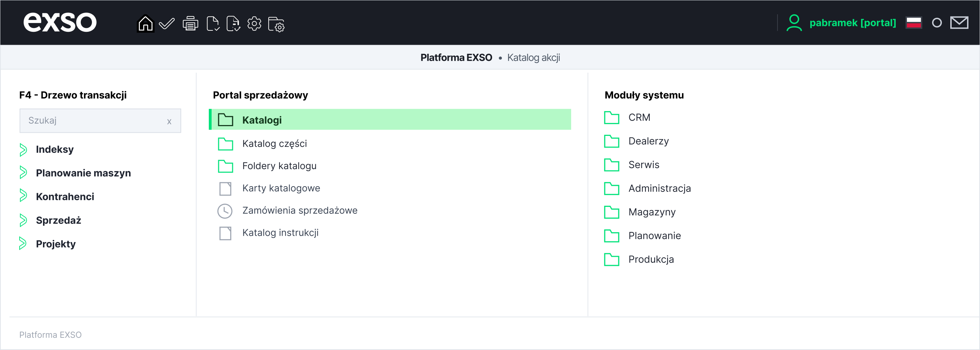Image resolution: width=980 pixels, height=350 pixels.
Task: Open the document with checkmark icon
Action: click(x=213, y=23)
